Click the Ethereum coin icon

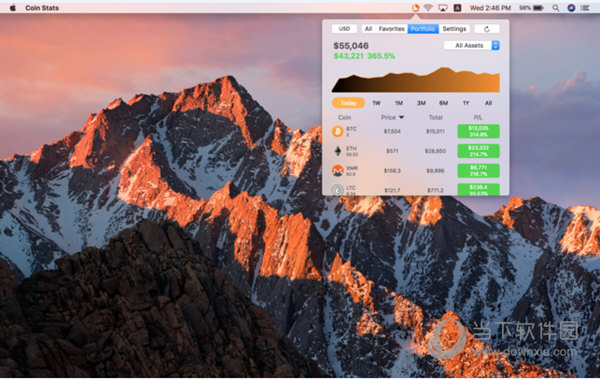pos(338,151)
